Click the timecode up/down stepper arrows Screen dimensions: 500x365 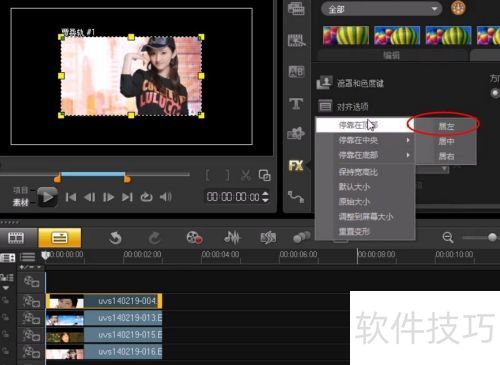pos(265,197)
